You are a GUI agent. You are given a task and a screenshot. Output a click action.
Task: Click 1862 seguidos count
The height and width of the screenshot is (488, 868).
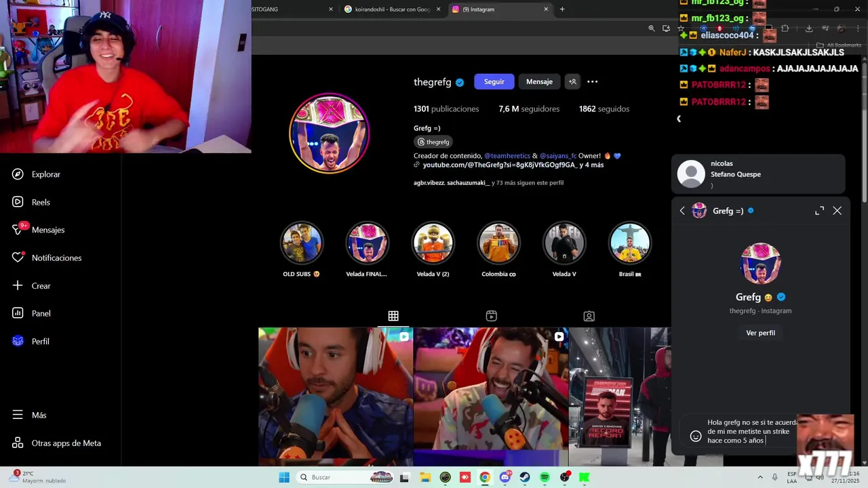(604, 108)
